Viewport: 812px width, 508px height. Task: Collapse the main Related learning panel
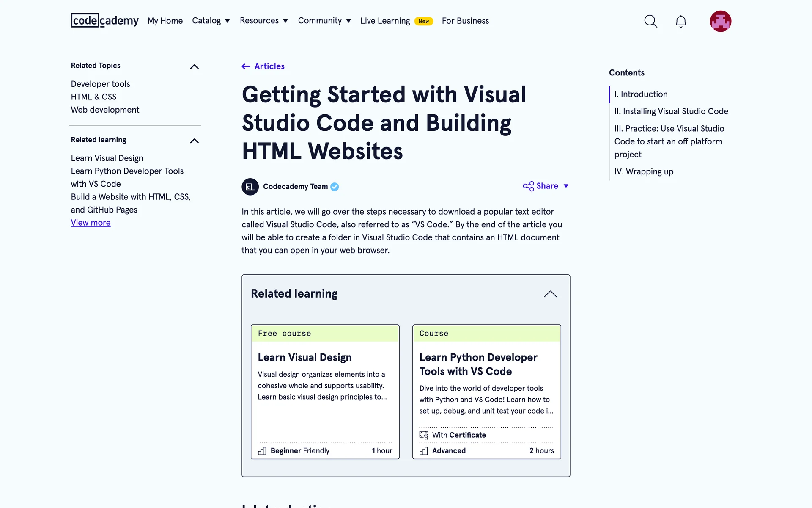coord(550,294)
